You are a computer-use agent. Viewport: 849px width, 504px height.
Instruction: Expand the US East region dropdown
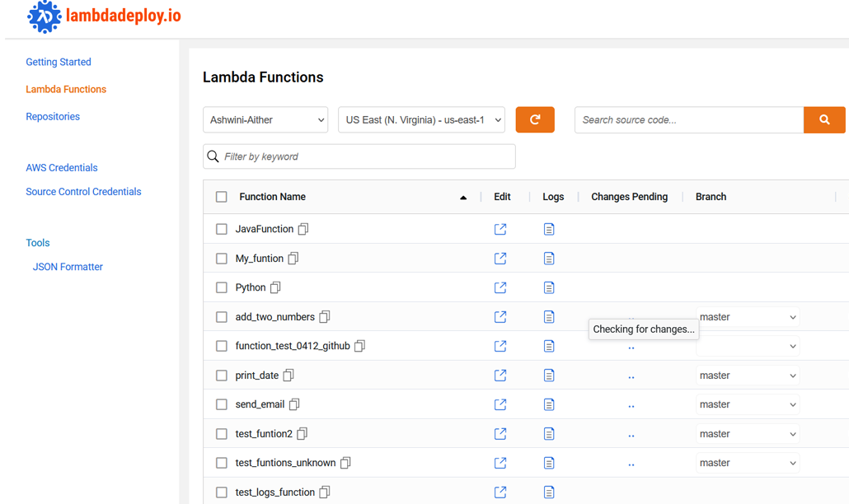pos(421,119)
